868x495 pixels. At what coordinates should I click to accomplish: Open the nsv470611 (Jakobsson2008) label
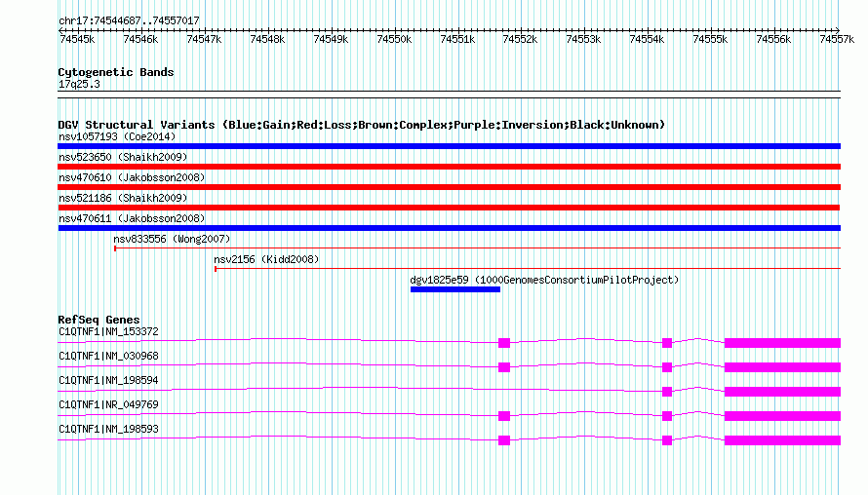coord(132,218)
